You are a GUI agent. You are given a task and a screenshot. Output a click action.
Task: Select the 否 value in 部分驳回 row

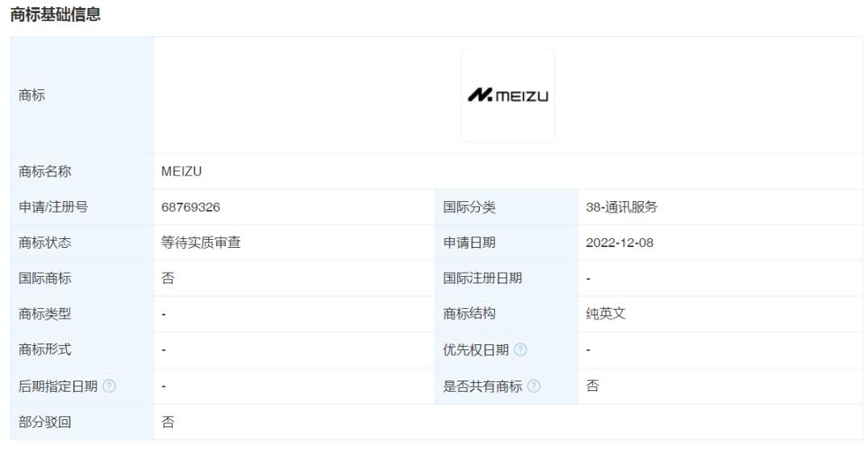(168, 422)
